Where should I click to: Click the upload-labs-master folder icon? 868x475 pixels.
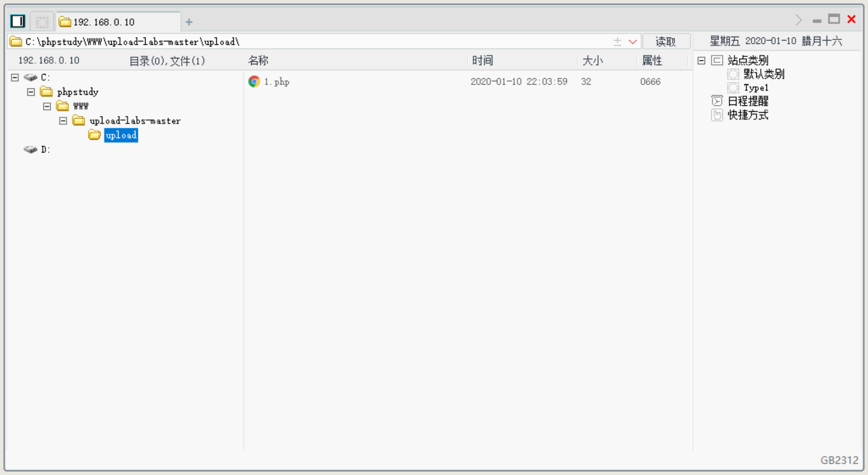pyautogui.click(x=79, y=120)
